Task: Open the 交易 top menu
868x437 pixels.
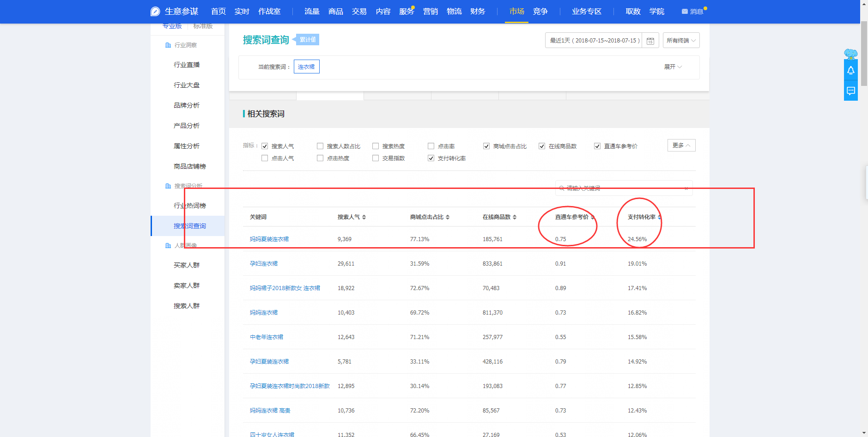Action: click(x=359, y=12)
